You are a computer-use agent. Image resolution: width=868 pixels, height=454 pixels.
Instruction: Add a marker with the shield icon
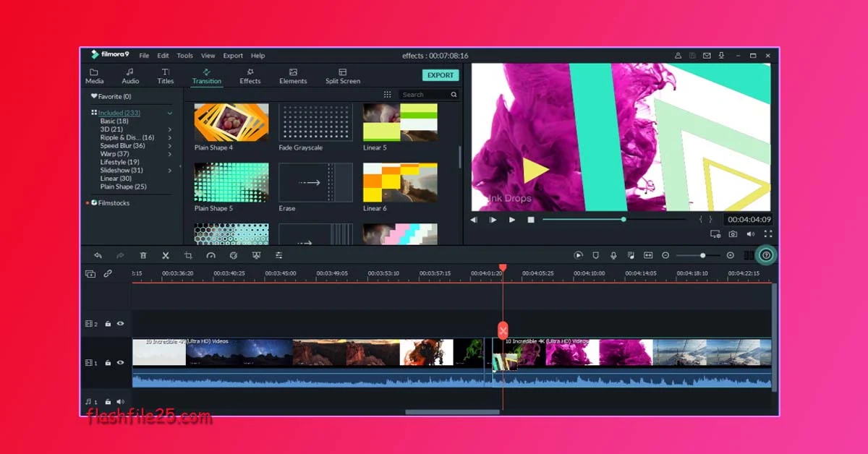(x=596, y=255)
